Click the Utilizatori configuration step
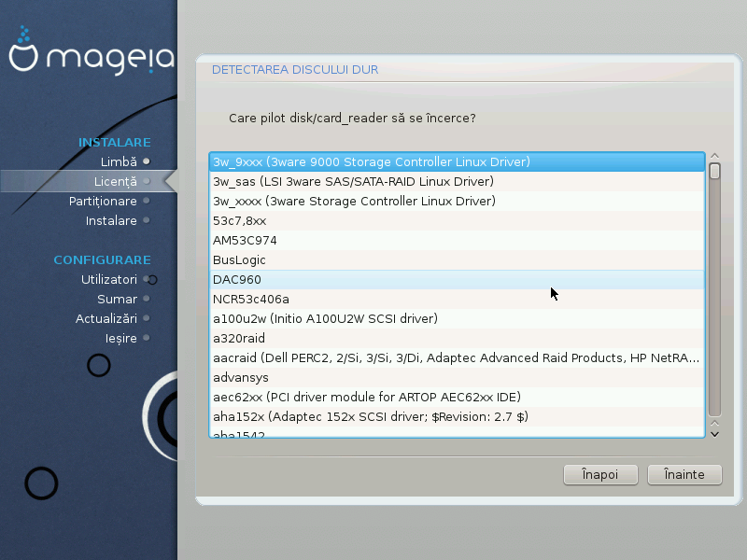The width and height of the screenshot is (747, 560). (109, 279)
